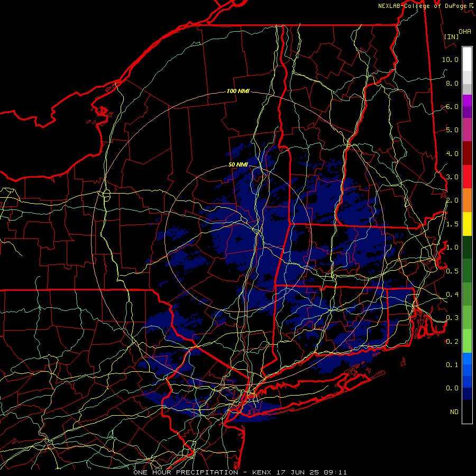This screenshot has height=476, width=476.
Task: Pick the orange swatch beside 2.0
Action: [467, 200]
